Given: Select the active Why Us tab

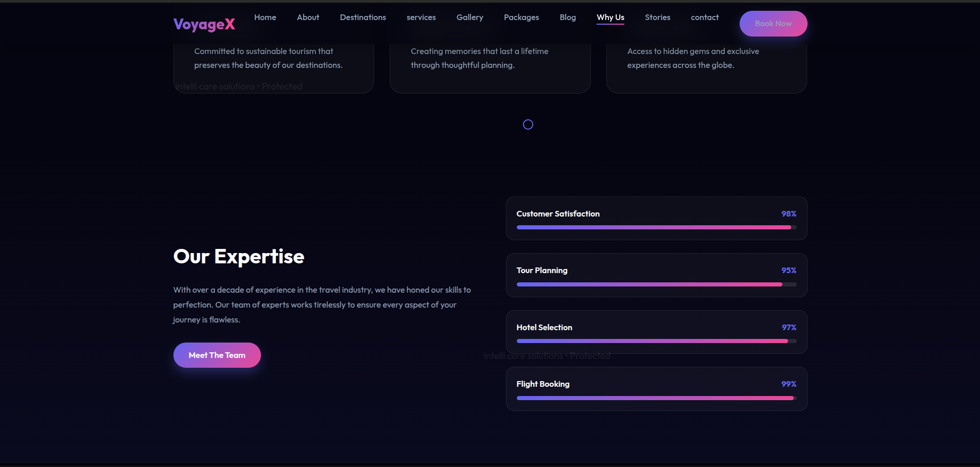Looking at the screenshot, I should click(x=610, y=17).
